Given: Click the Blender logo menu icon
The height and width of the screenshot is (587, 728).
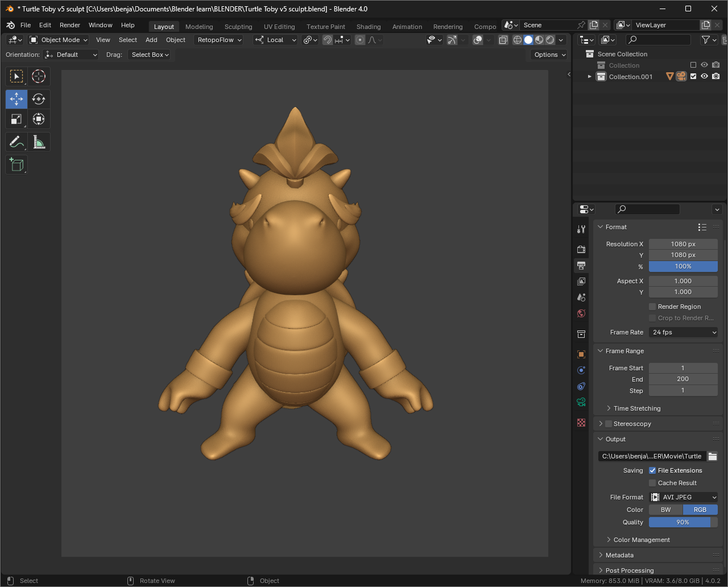Looking at the screenshot, I should 10,25.
